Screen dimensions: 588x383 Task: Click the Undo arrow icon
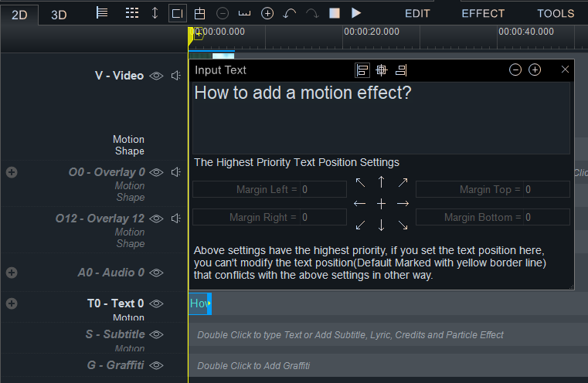click(x=289, y=14)
